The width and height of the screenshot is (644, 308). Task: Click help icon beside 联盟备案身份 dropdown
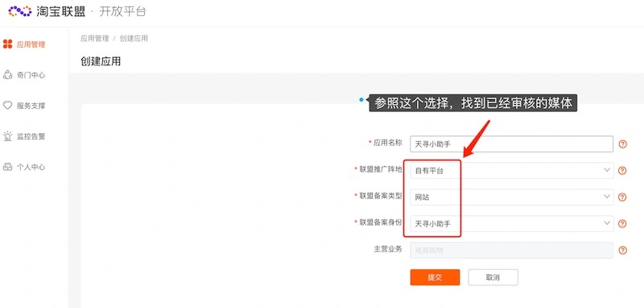622,223
